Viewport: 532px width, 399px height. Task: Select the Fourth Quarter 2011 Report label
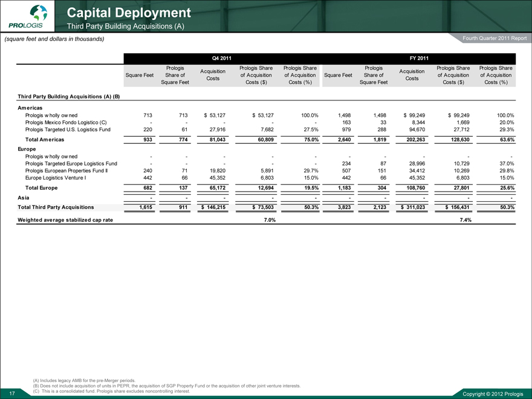(x=494, y=39)
